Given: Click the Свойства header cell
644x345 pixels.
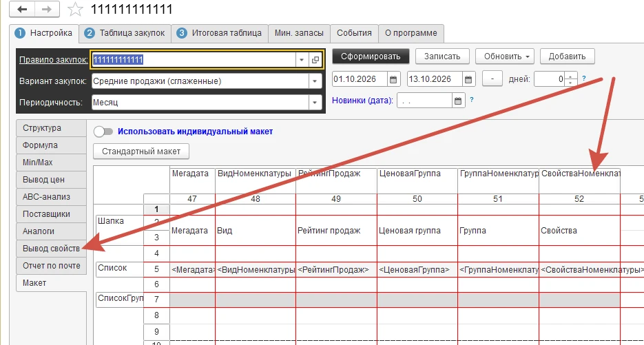Looking at the screenshot, I should (579, 231).
